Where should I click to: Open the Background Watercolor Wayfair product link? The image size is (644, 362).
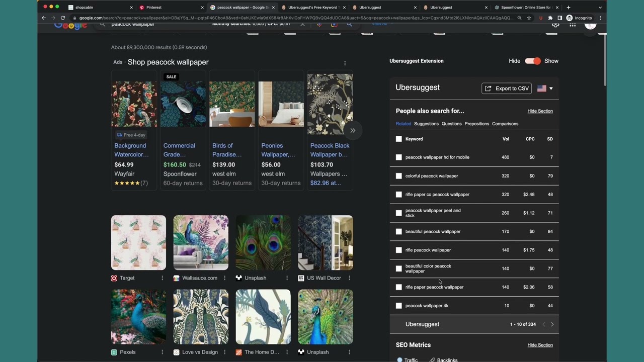(131, 150)
